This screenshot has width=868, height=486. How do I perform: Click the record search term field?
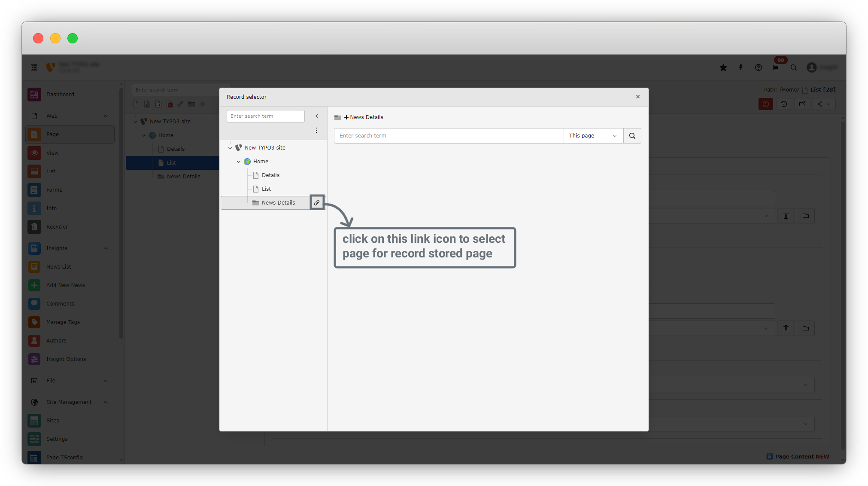pyautogui.click(x=448, y=136)
